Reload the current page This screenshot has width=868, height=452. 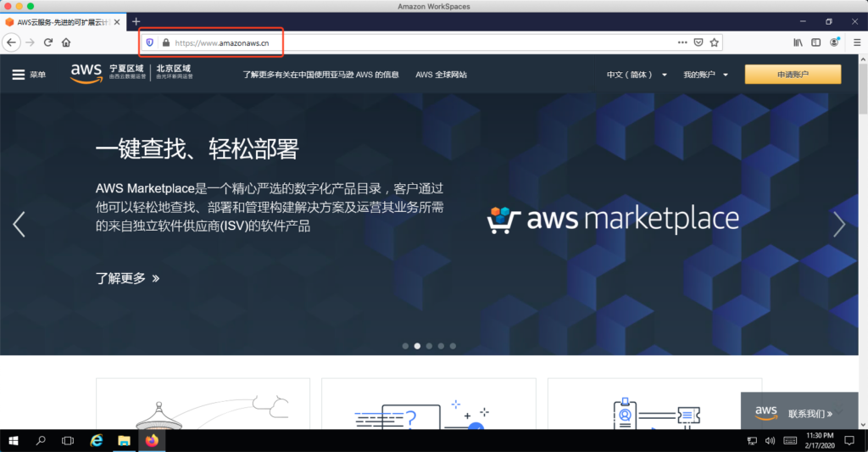tap(48, 42)
